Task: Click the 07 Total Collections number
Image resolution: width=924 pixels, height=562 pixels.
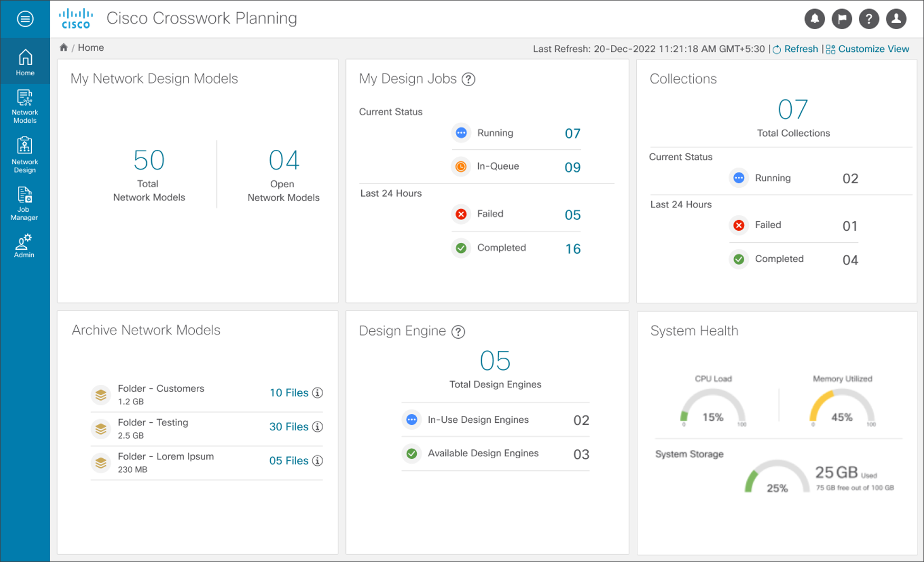Action: pos(793,110)
